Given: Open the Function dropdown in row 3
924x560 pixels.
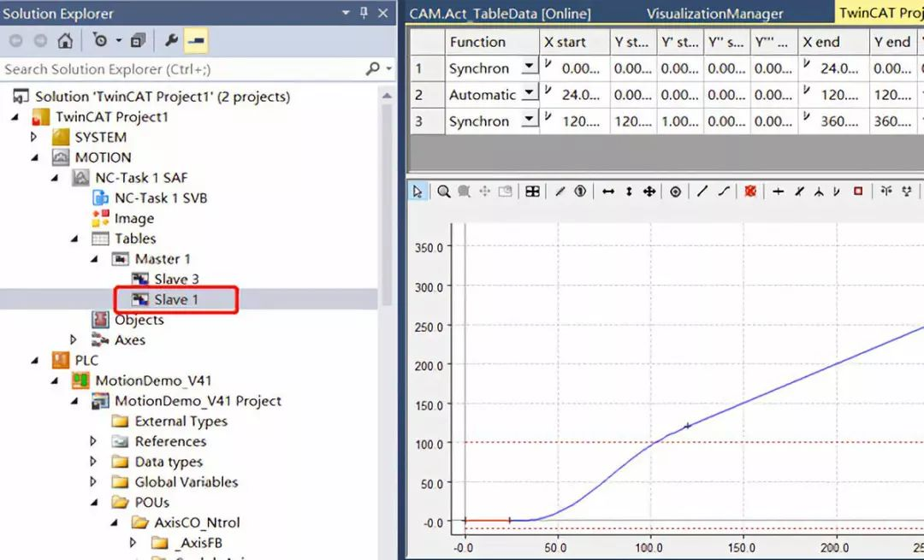Looking at the screenshot, I should [x=530, y=120].
